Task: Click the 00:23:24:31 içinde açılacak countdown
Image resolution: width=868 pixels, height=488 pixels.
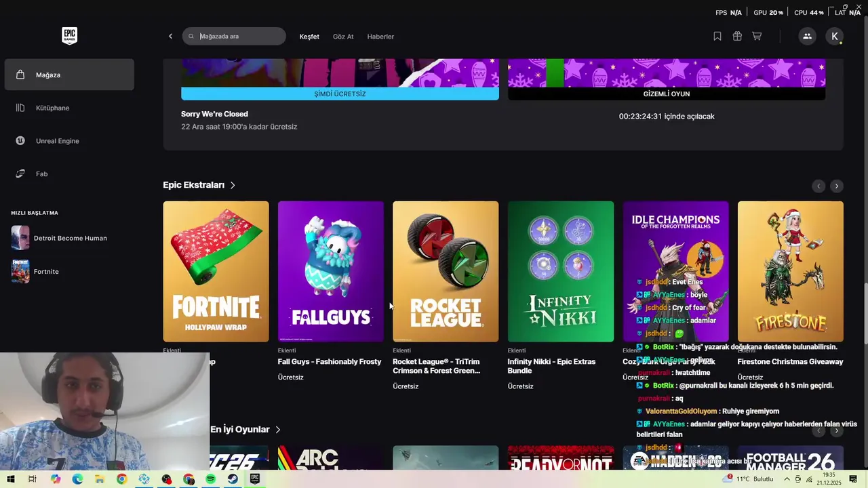Action: coord(667,117)
